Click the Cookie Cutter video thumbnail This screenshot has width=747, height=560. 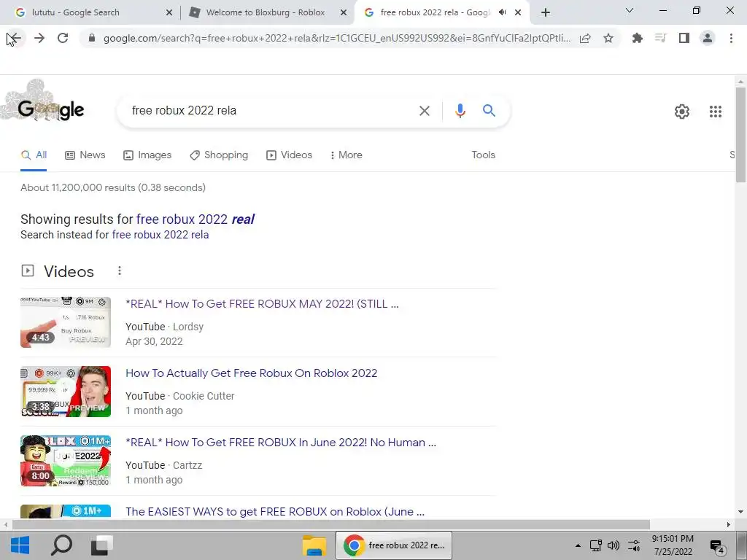[x=66, y=392]
